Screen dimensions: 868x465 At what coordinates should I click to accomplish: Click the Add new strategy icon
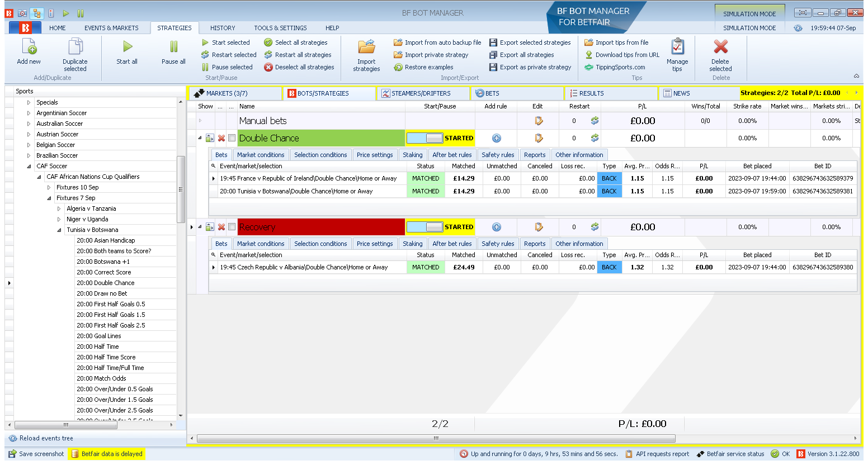[x=29, y=46]
